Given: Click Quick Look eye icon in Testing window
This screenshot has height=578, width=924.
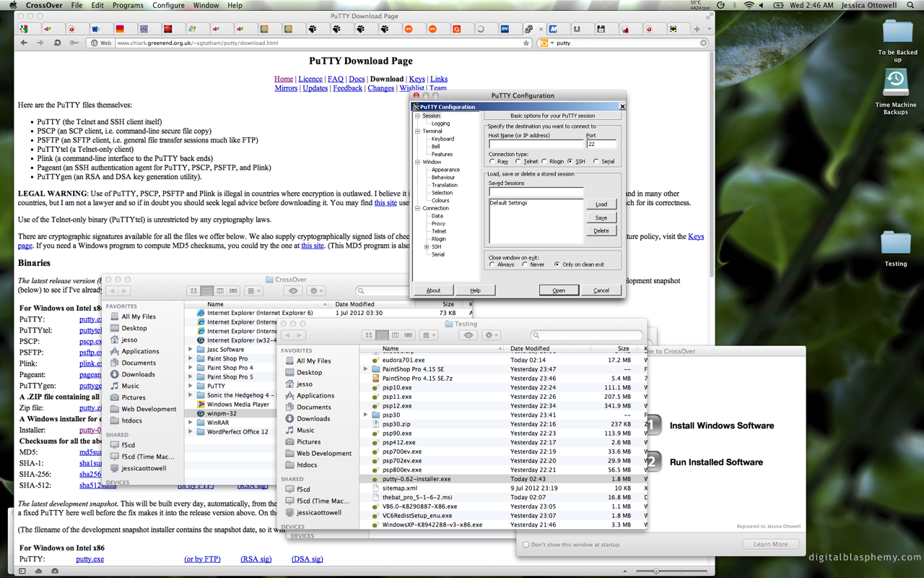Looking at the screenshot, I should [468, 335].
